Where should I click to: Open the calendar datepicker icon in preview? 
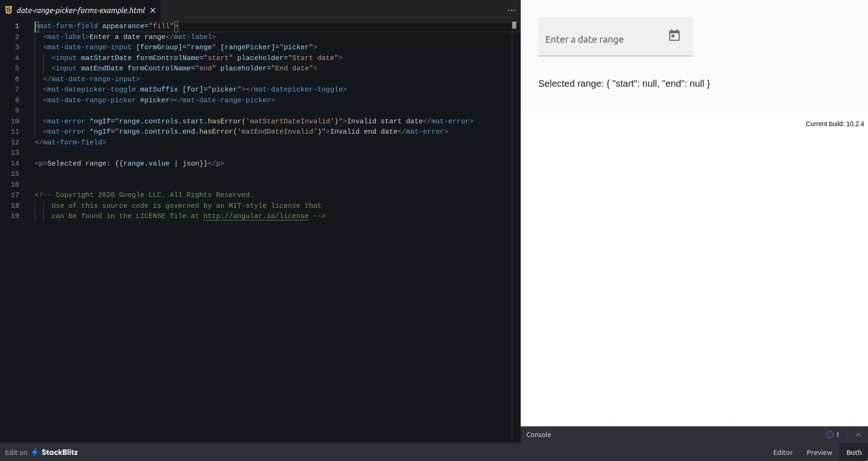[x=674, y=35]
